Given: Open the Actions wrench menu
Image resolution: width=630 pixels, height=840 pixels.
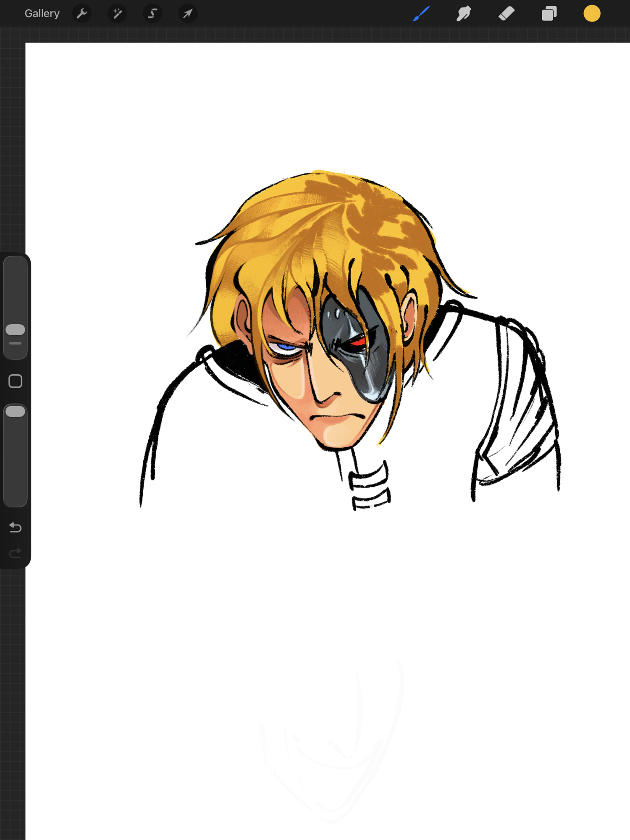Looking at the screenshot, I should (x=82, y=14).
